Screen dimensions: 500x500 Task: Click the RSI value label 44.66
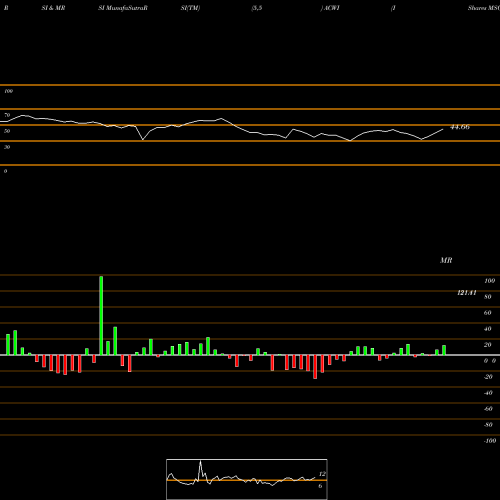(x=460, y=127)
